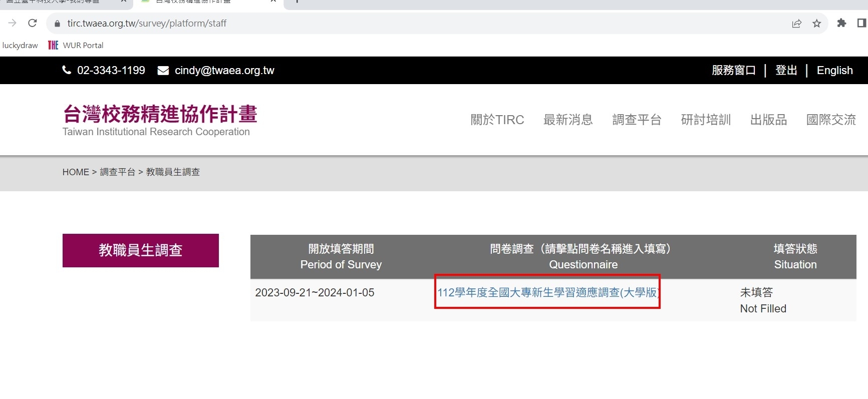
Task: Reload the page with refresh icon
Action: [33, 23]
